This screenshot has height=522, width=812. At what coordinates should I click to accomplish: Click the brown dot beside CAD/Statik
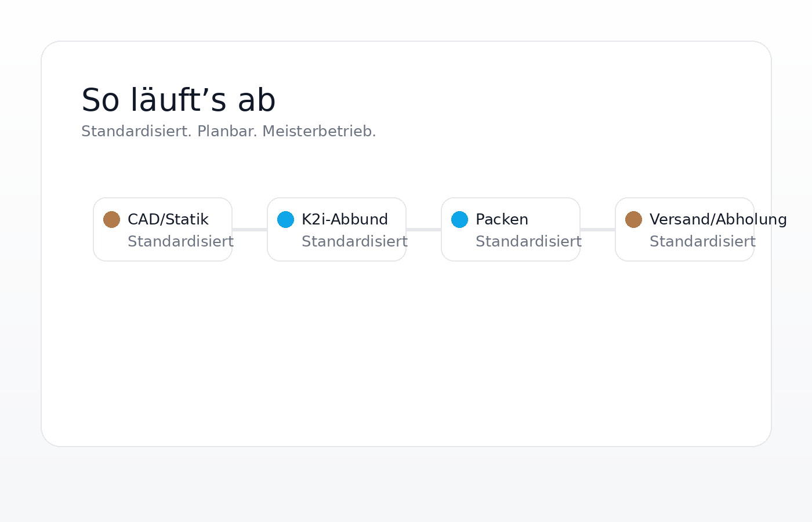click(x=111, y=220)
